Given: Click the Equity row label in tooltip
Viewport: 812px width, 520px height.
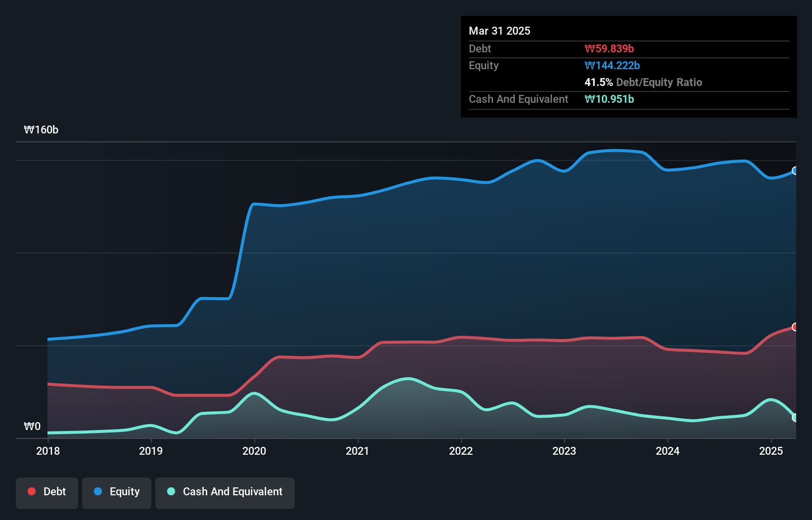Looking at the screenshot, I should (484, 66).
